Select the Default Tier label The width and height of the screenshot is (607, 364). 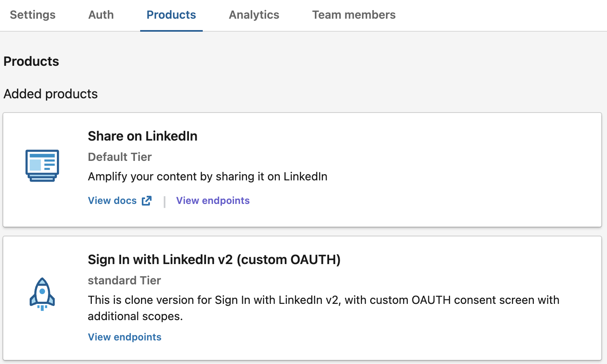click(x=120, y=157)
